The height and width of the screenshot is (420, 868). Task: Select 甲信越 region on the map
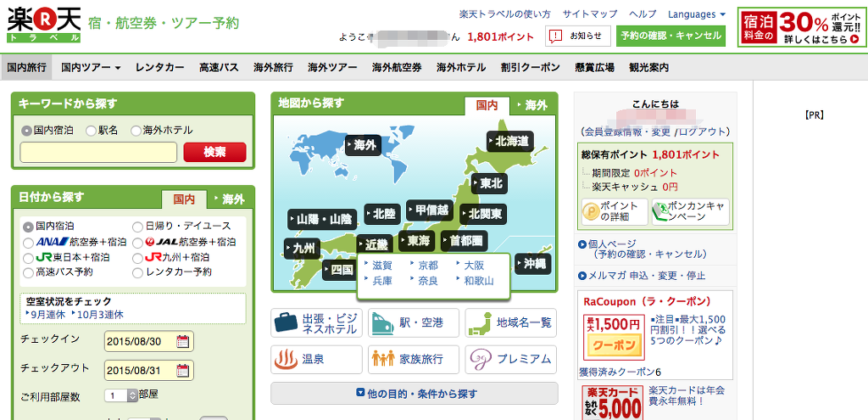coord(430,210)
